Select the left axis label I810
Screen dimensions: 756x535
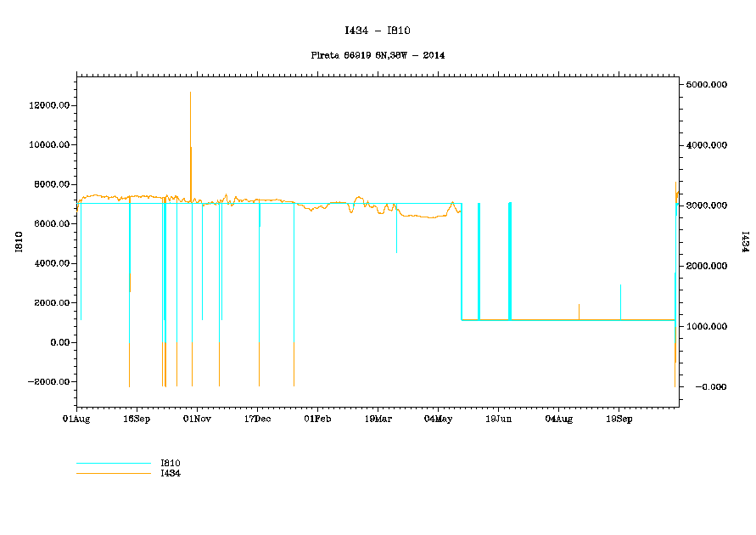pyautogui.click(x=19, y=243)
